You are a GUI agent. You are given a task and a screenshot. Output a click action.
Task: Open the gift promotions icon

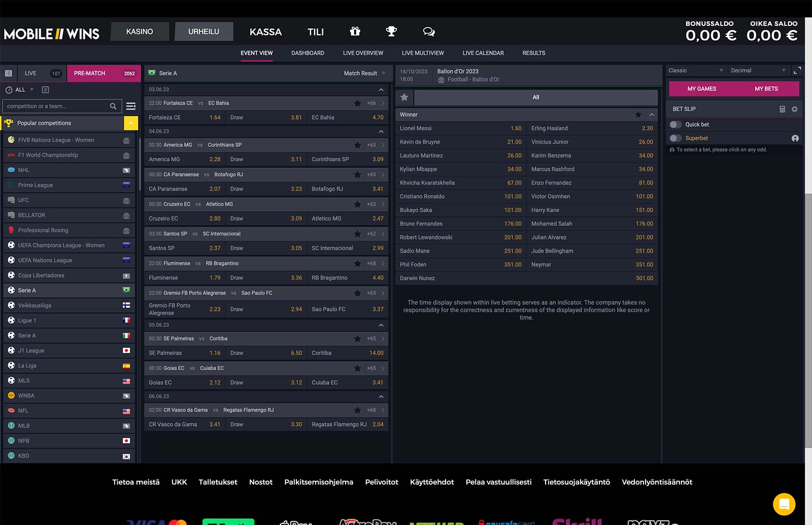(x=355, y=31)
